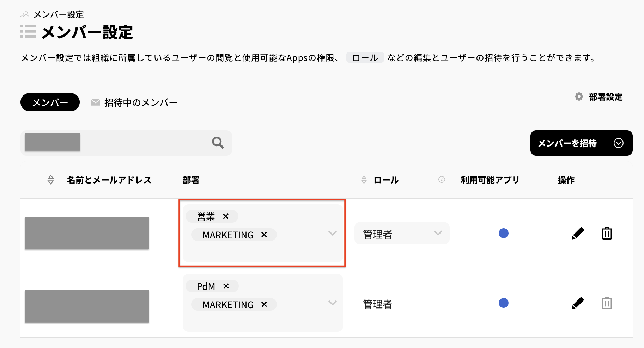Click the blue availability dot in the first row
The width and height of the screenshot is (644, 348).
point(504,233)
